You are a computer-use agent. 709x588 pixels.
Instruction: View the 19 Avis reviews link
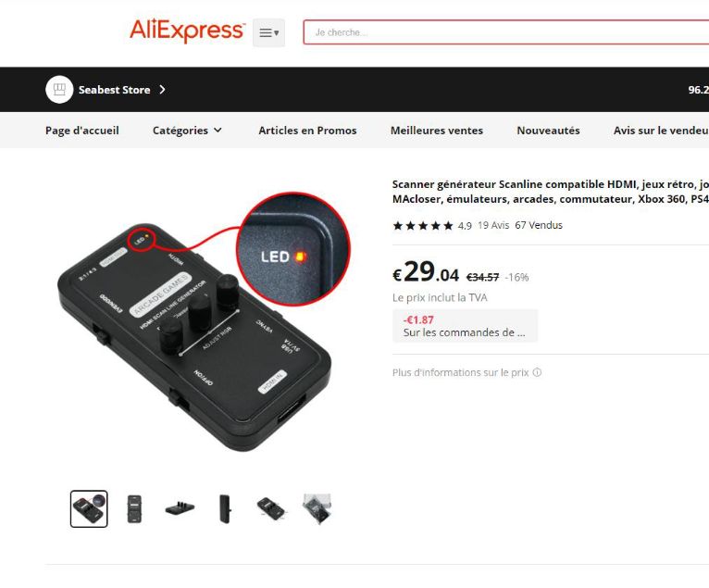click(493, 225)
